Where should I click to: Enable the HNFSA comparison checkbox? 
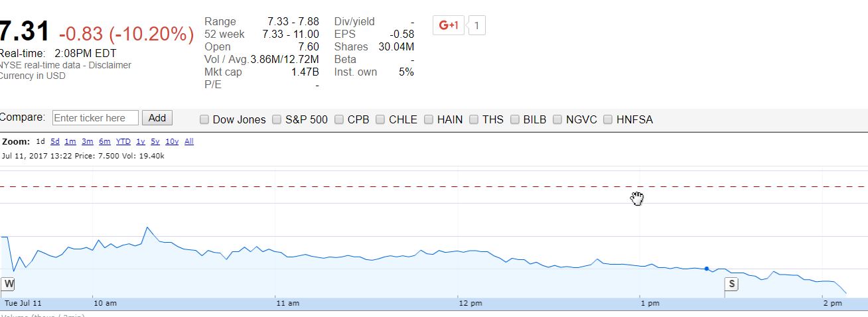tap(609, 120)
